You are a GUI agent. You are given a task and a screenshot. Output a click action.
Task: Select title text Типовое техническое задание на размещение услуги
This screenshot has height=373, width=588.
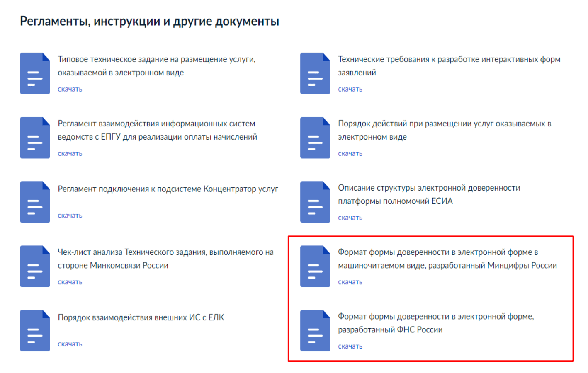(157, 66)
